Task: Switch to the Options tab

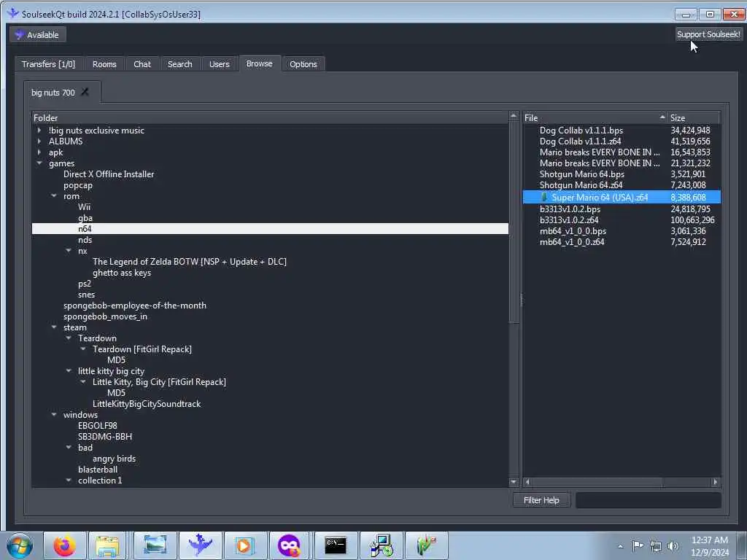Action: tap(303, 64)
